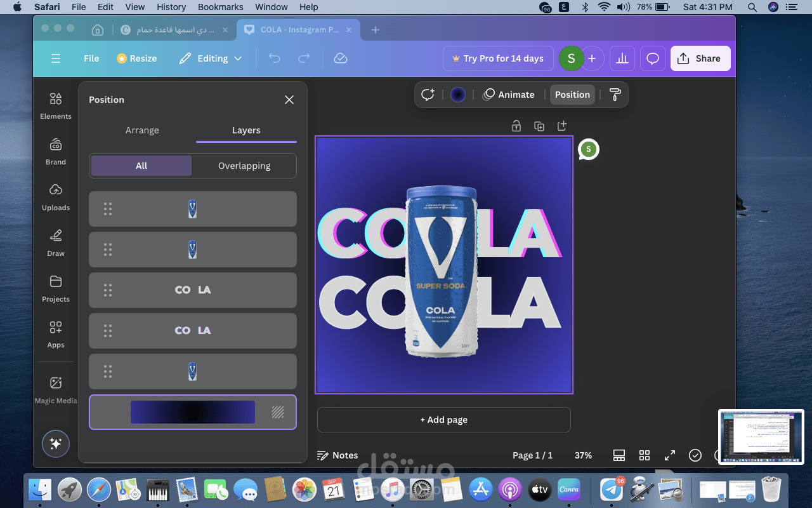
Task: Select the All layers filter
Action: coord(141,166)
